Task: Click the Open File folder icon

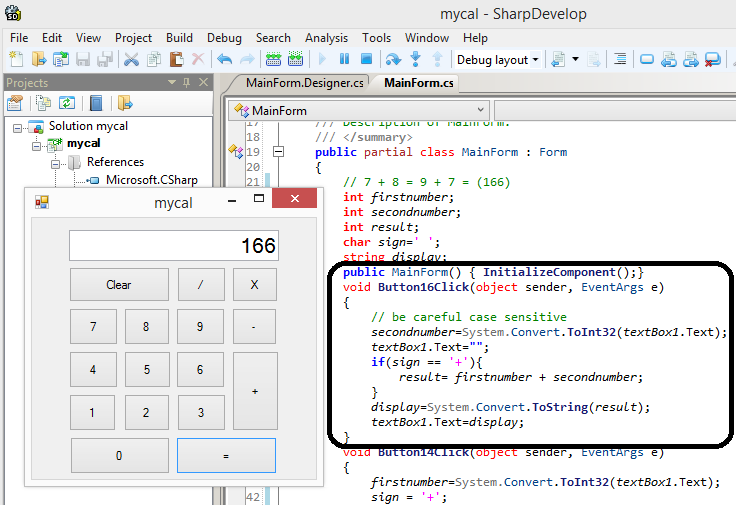Action: click(x=39, y=60)
